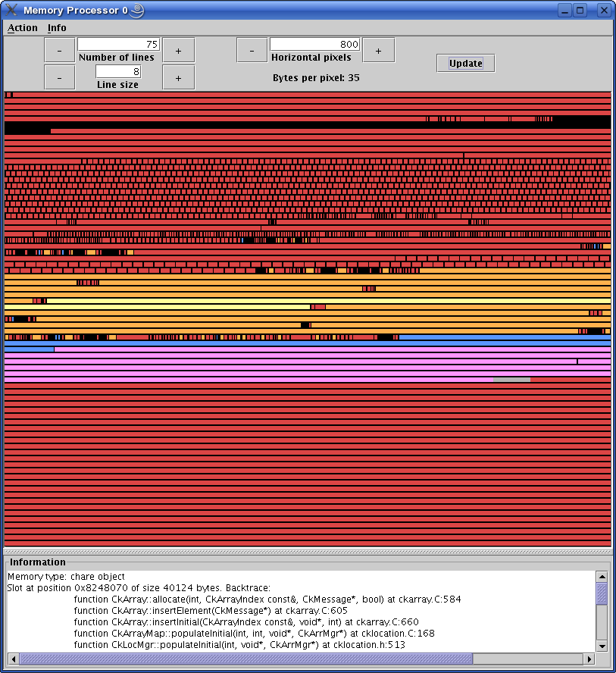Decrease the Line size value
616x673 pixels.
[60, 78]
